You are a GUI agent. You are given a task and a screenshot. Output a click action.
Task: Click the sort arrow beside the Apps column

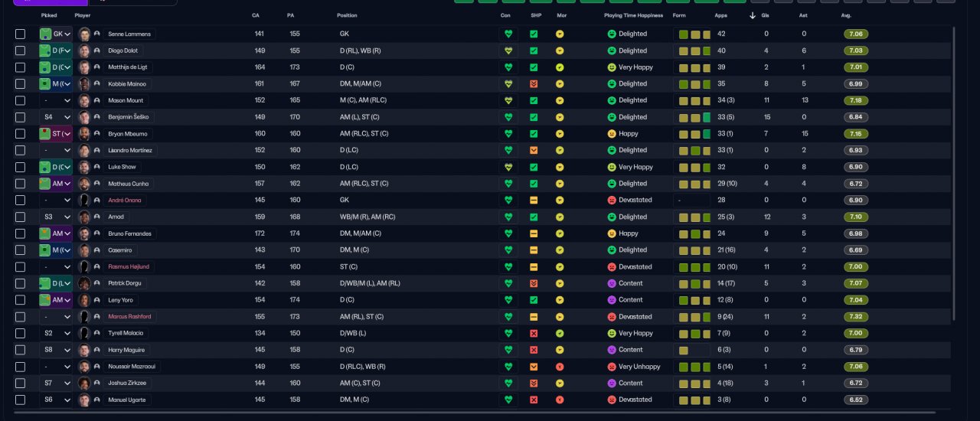click(752, 15)
